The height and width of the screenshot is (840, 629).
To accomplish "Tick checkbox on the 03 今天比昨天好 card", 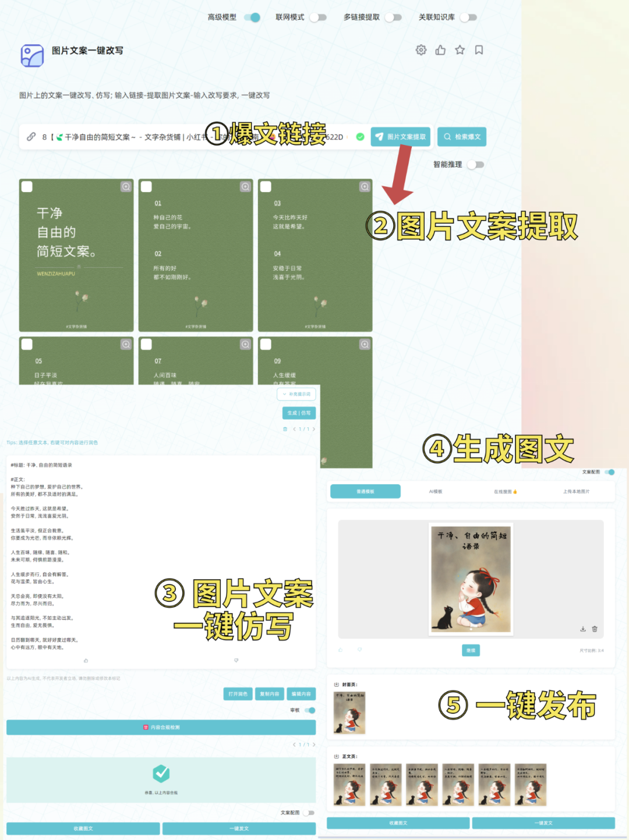I will click(x=266, y=186).
